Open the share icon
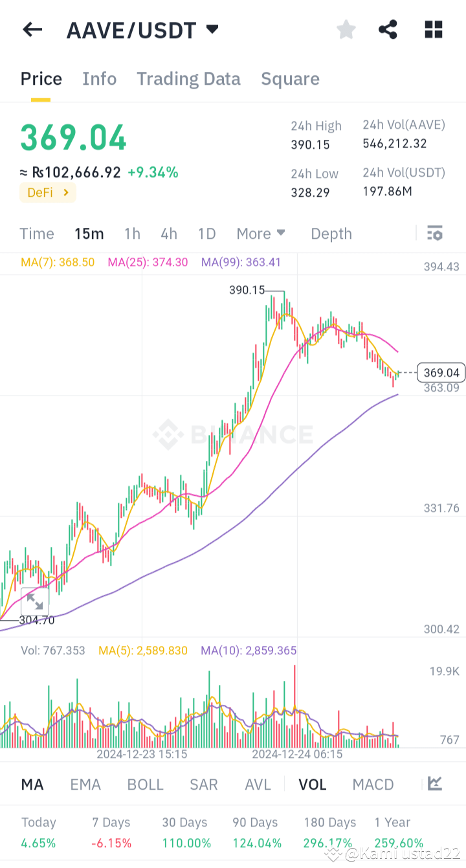Screen dimensions: 466x868 (x=388, y=29)
